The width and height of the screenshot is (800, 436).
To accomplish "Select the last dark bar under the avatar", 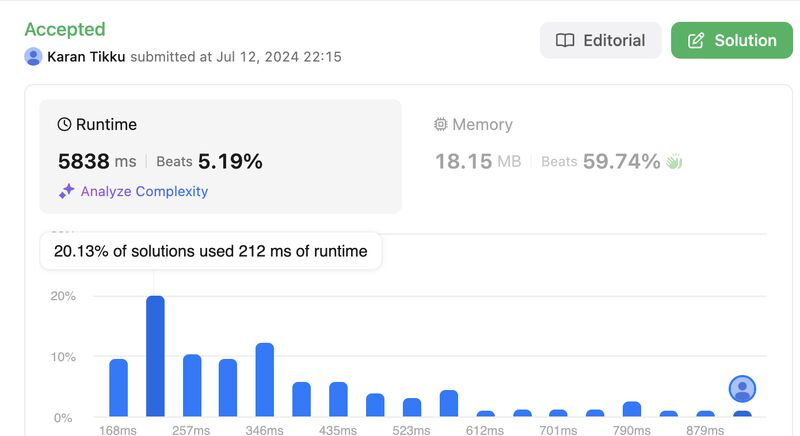I will coord(742,414).
